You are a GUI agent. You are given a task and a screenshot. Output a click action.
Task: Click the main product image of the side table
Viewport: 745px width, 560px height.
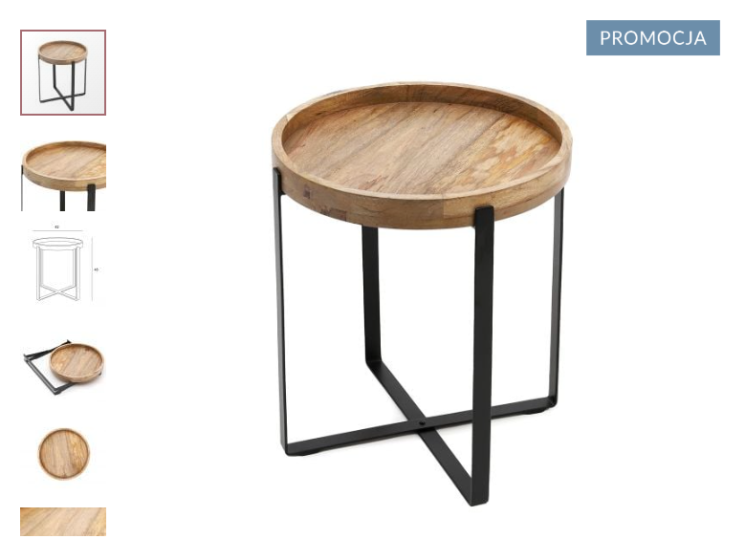click(x=422, y=294)
